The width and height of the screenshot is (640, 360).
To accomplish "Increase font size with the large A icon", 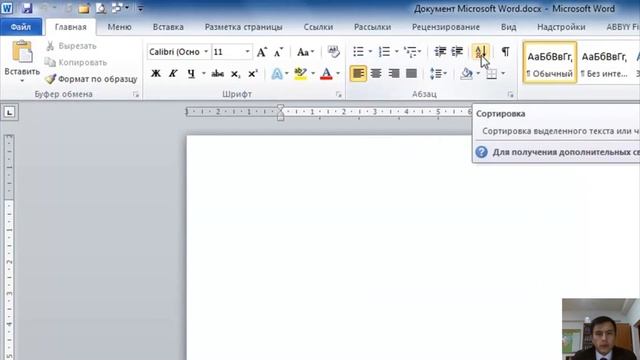I will (262, 52).
